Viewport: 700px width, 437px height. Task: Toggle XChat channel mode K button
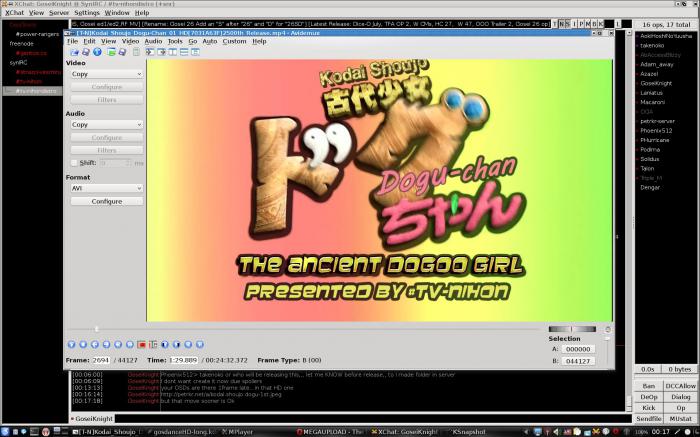click(600, 24)
